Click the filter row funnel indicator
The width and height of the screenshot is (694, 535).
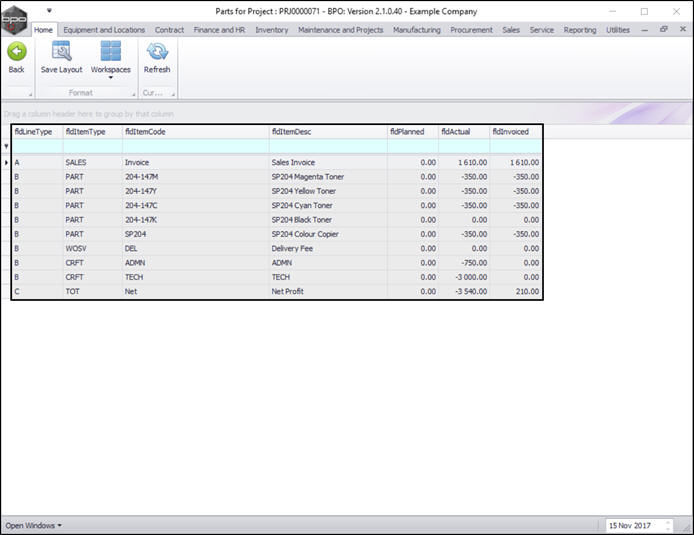coord(6,146)
